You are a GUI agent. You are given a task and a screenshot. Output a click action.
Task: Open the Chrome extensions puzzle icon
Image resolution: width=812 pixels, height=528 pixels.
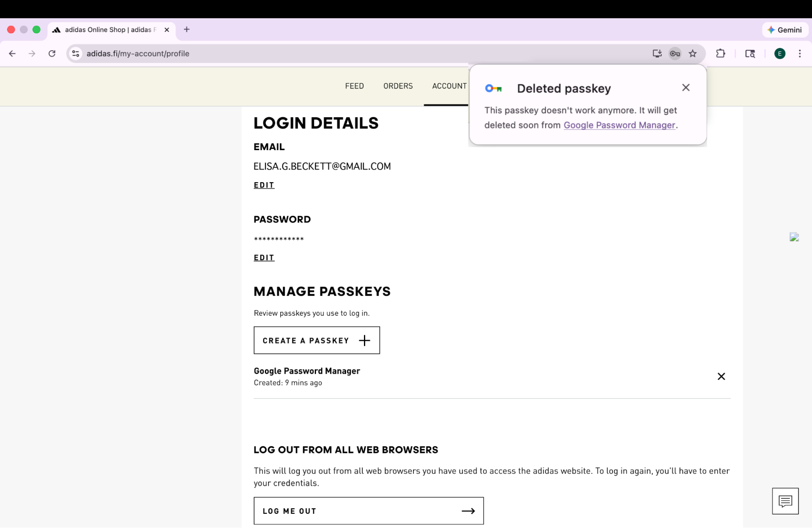[x=721, y=53]
